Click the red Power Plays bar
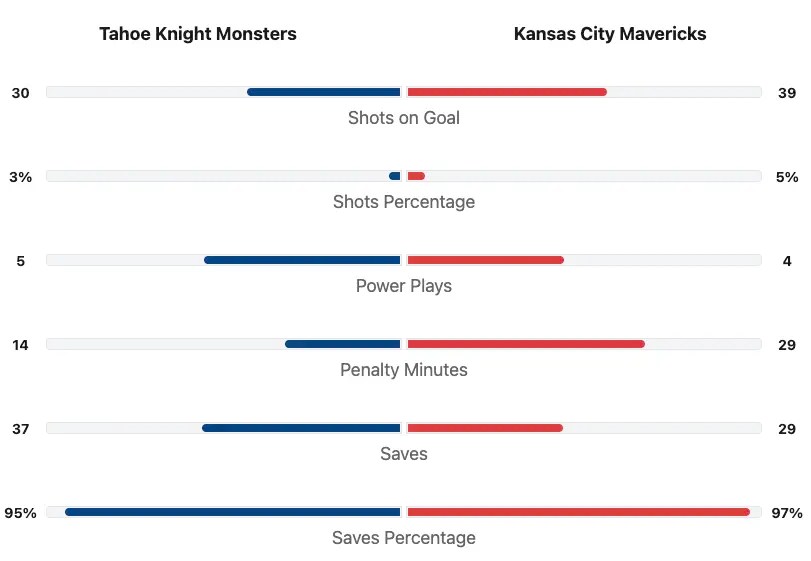 pos(486,260)
